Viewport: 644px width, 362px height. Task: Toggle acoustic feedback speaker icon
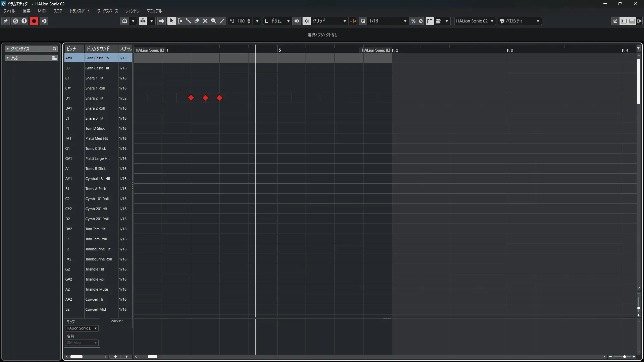point(162,21)
